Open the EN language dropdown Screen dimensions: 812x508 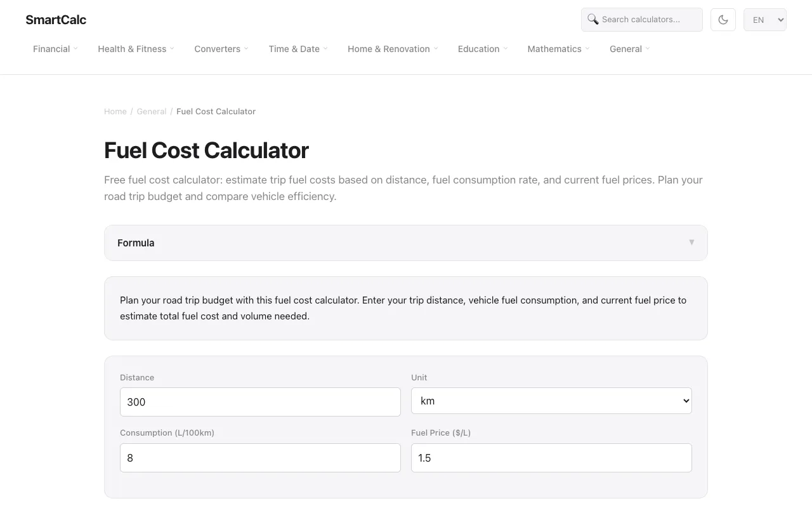point(765,20)
